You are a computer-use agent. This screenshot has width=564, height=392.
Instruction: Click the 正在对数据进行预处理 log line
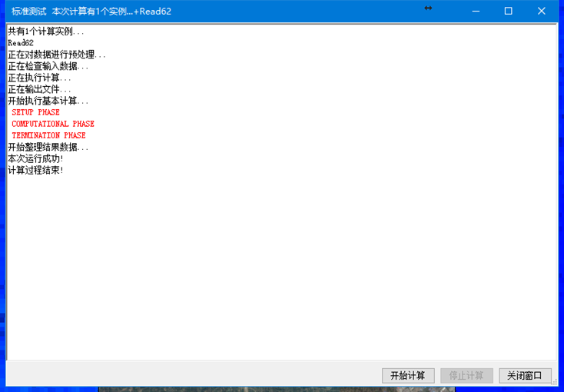57,55
